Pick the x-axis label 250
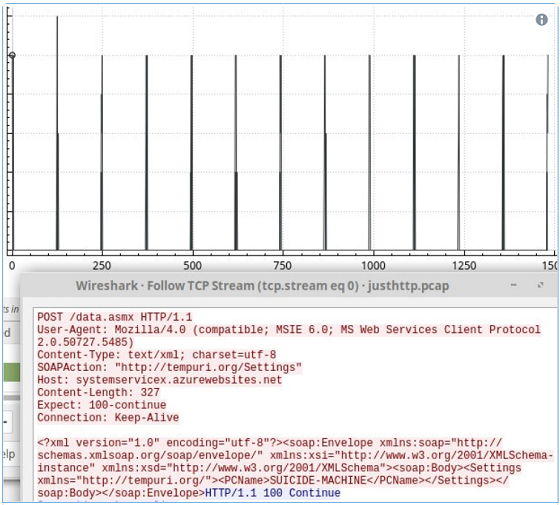This screenshot has width=560, height=505. (x=102, y=266)
